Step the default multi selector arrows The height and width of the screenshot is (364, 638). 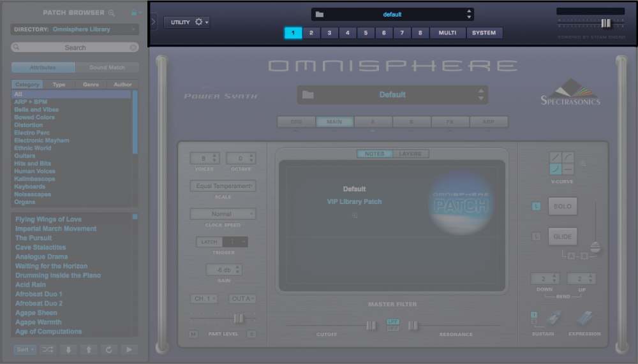[469, 14]
